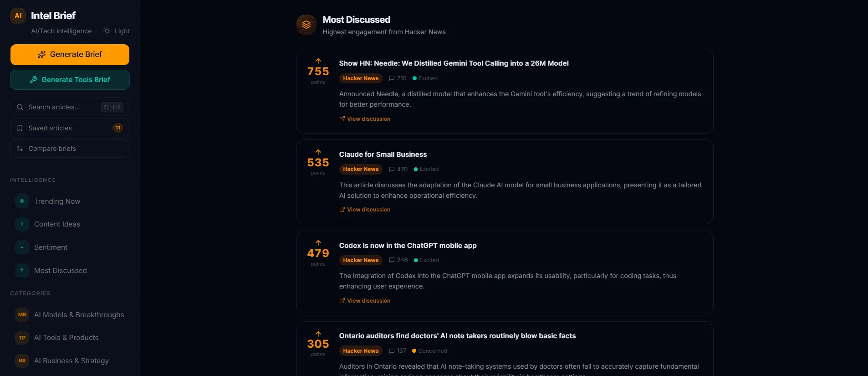Select Content Ideas icon

point(22,224)
